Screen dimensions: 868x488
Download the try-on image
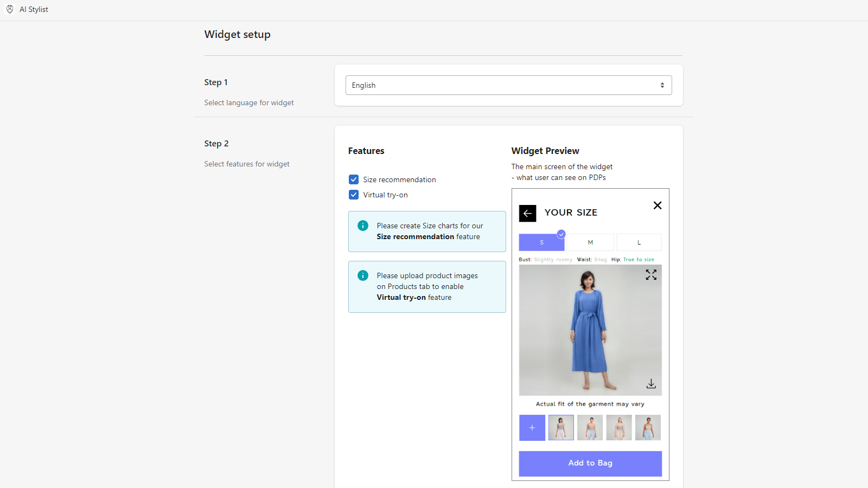coord(651,383)
